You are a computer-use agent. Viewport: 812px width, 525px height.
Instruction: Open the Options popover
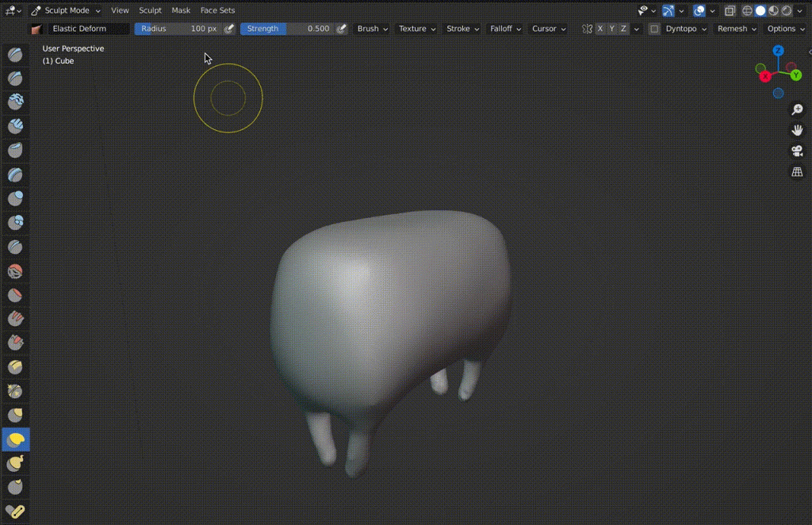[783, 29]
